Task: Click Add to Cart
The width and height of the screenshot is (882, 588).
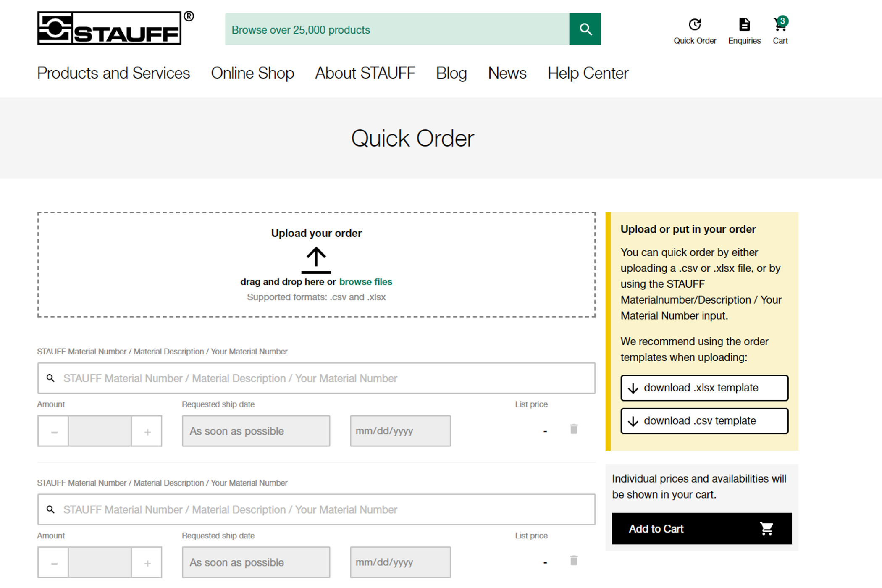Action: (701, 528)
